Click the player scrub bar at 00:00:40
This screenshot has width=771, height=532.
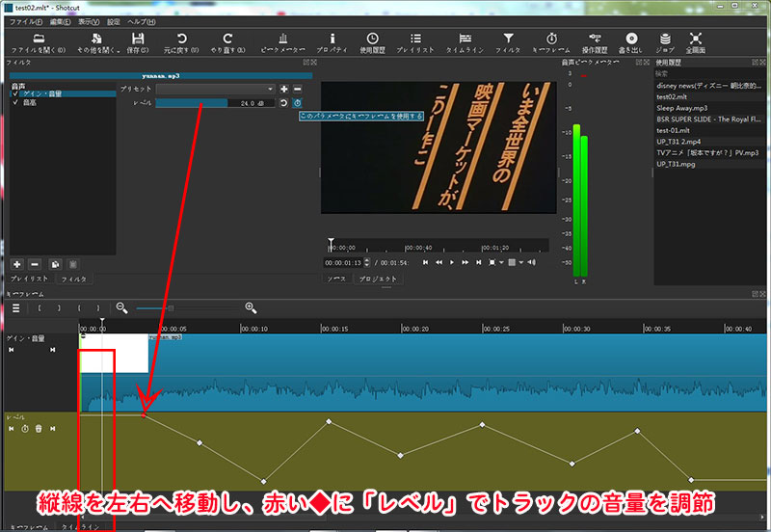pos(405,246)
